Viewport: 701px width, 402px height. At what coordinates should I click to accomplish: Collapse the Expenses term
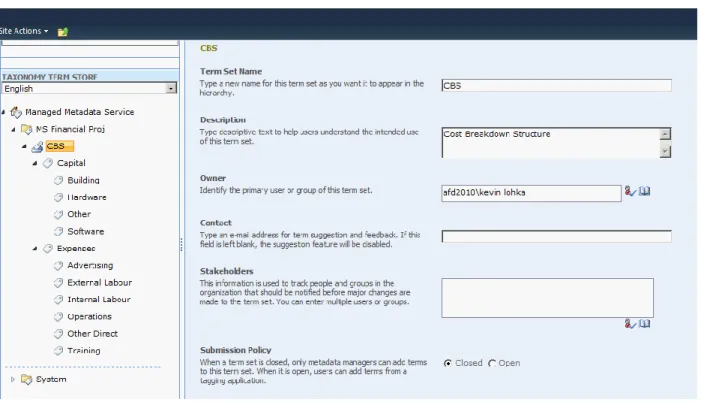point(35,248)
